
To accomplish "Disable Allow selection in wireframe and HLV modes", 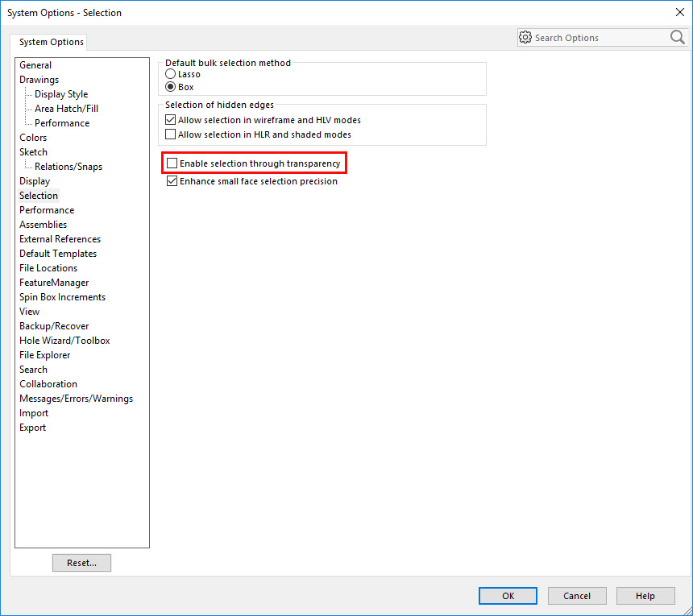I will pyautogui.click(x=172, y=119).
